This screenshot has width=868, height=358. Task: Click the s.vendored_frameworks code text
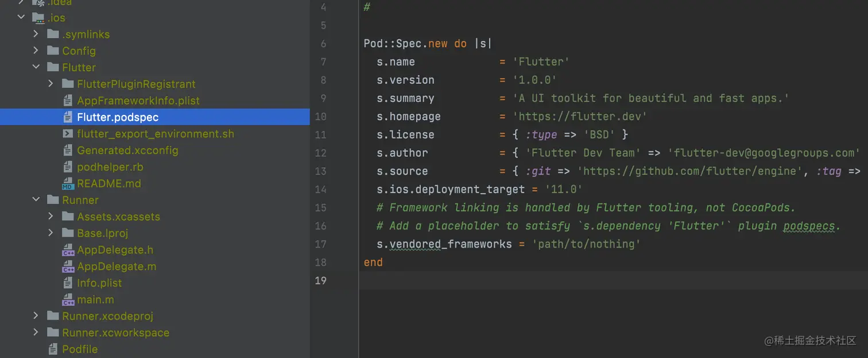(x=444, y=244)
